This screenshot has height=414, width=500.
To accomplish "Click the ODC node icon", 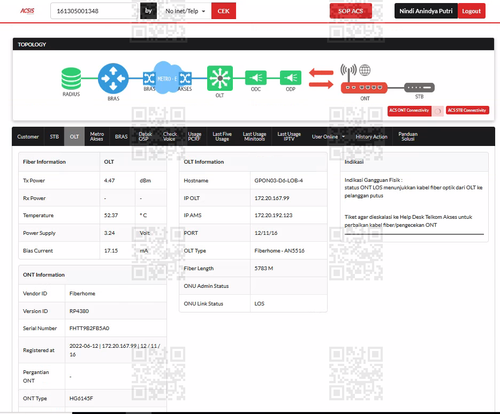I will (256, 78).
